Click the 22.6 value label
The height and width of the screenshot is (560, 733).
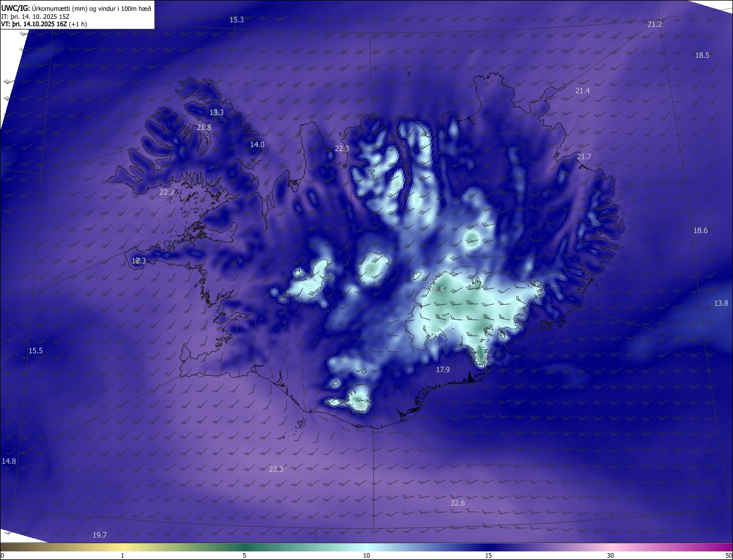click(458, 503)
